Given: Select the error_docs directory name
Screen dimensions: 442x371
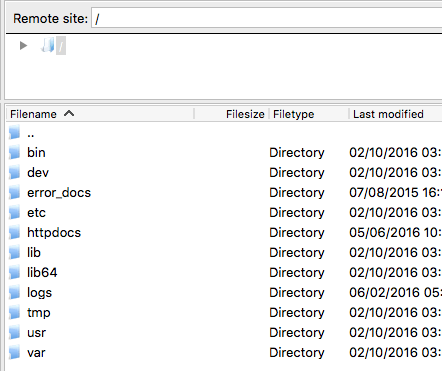Looking at the screenshot, I should pyautogui.click(x=59, y=193).
